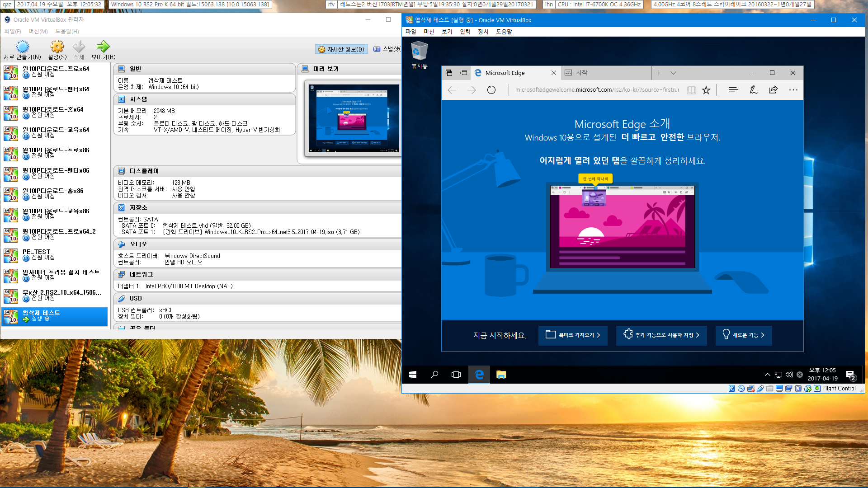
Task: Click the New (새로 만들기) VM toolbar icon
Action: (22, 47)
